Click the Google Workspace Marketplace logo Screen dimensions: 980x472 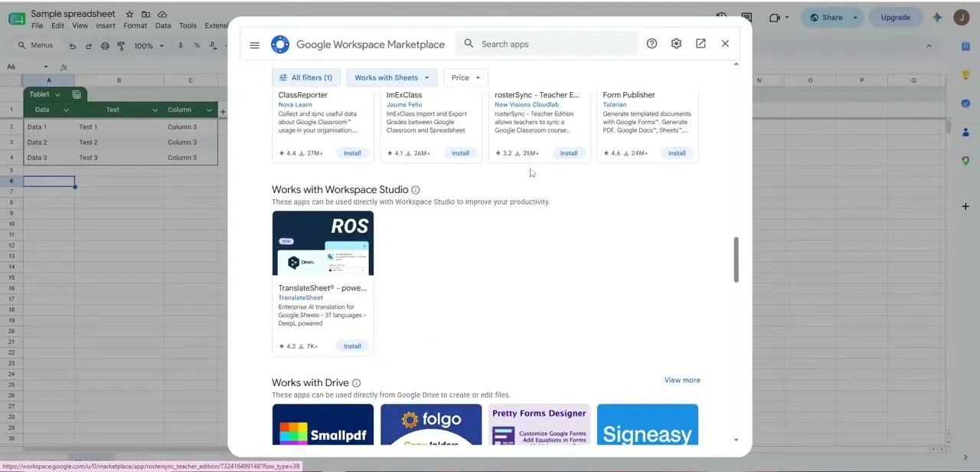pos(280,44)
